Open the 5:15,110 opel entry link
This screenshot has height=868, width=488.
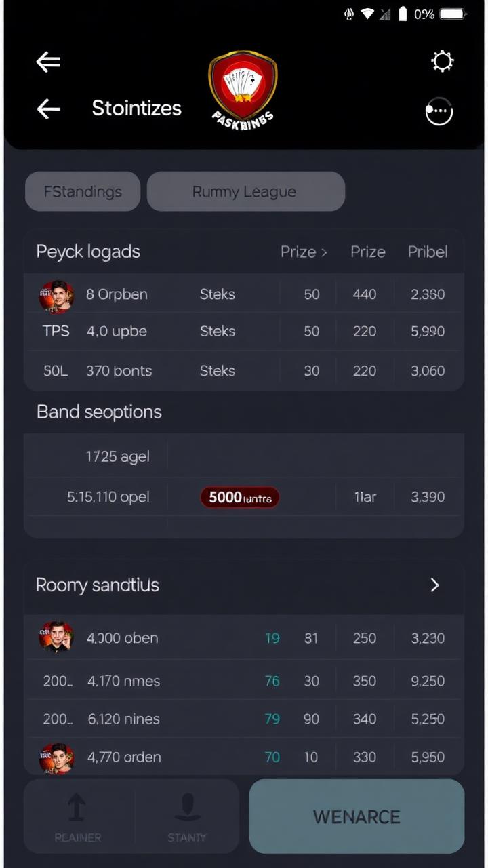[x=108, y=497]
